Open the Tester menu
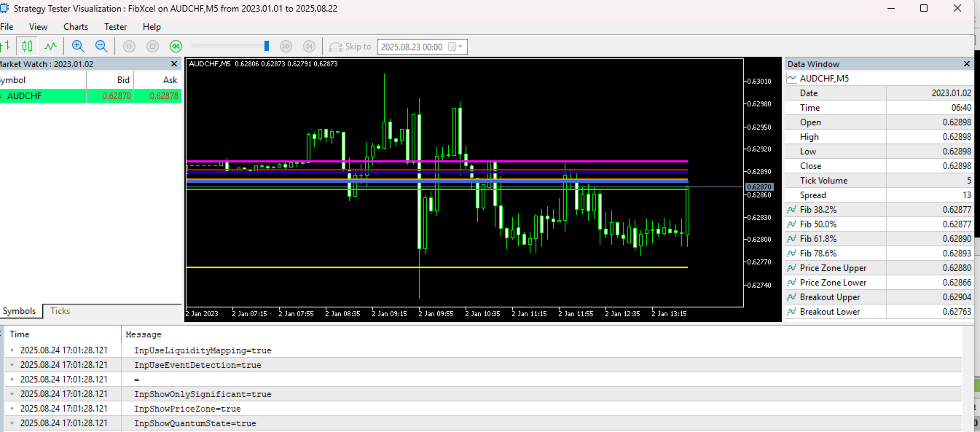 click(115, 27)
